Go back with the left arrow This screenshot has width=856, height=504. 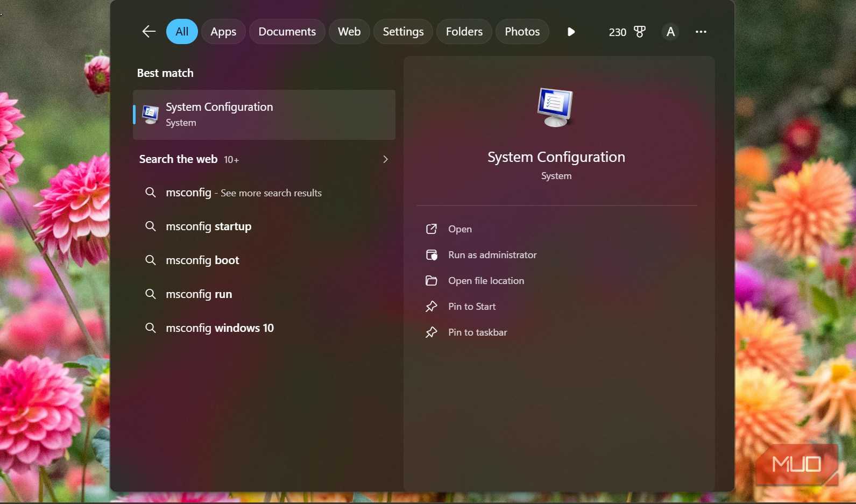[149, 32]
